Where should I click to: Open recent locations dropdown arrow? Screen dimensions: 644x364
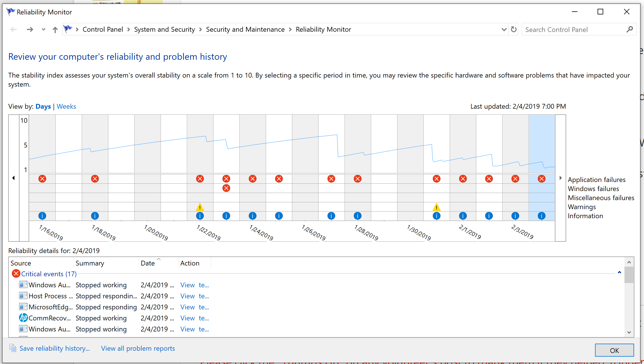(43, 29)
